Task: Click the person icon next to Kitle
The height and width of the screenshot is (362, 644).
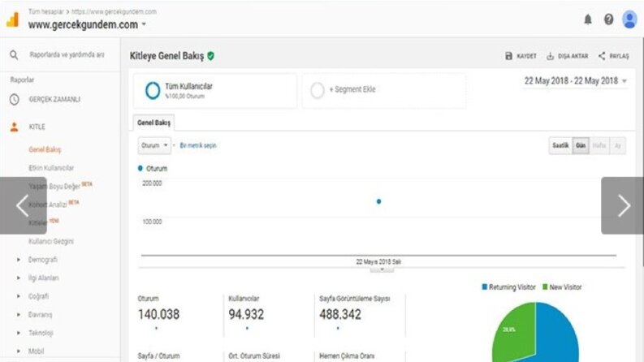Action: (x=15, y=127)
